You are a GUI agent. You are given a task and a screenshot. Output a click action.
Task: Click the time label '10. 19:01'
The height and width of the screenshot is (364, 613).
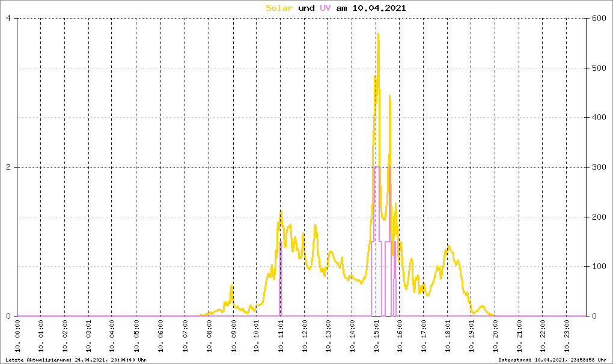pos(472,336)
